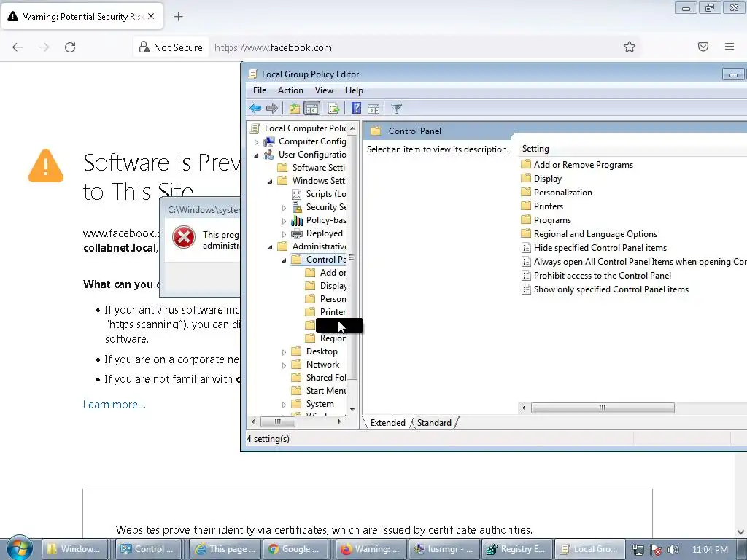Image resolution: width=747 pixels, height=560 pixels.
Task: Go back using Firefox back arrow
Action: click(18, 47)
